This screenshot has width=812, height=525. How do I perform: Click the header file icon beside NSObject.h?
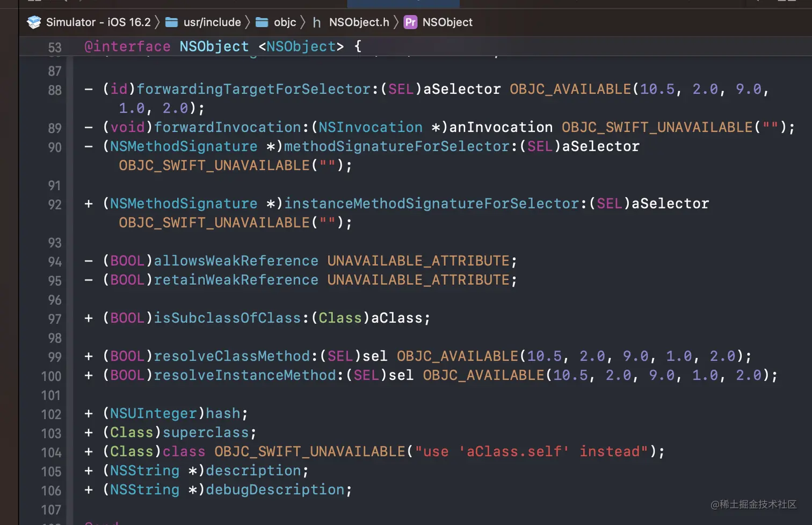pos(317,23)
